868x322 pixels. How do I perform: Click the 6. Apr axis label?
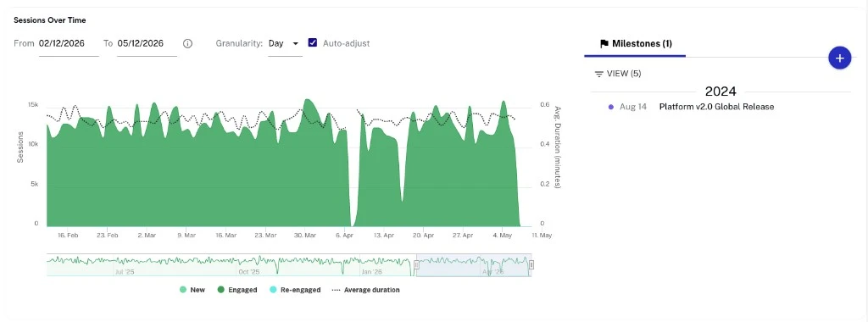[x=344, y=235]
